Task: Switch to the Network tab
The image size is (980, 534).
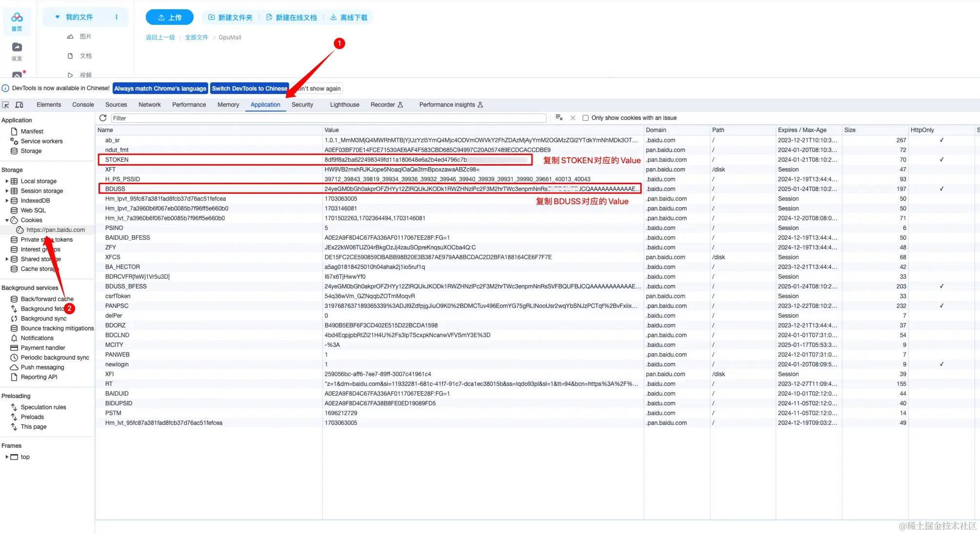Action: click(x=149, y=105)
